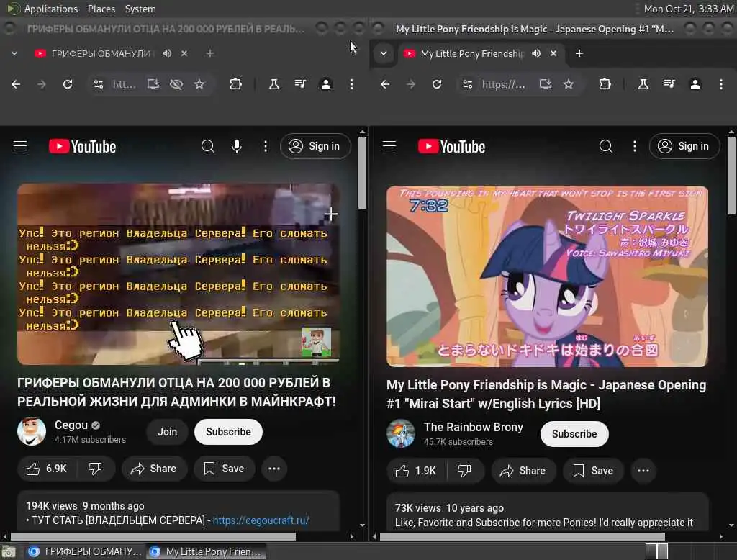Open YouTube settings dots in left window
The image size is (737, 560).
click(266, 146)
